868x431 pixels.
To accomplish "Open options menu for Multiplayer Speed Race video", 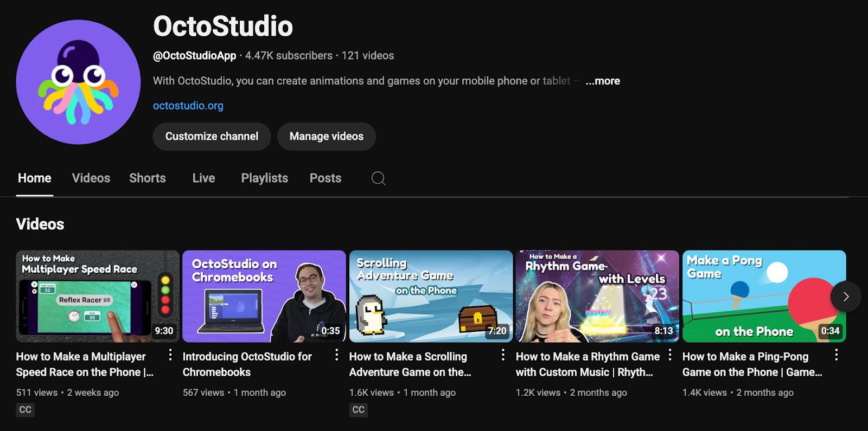I will tap(170, 355).
